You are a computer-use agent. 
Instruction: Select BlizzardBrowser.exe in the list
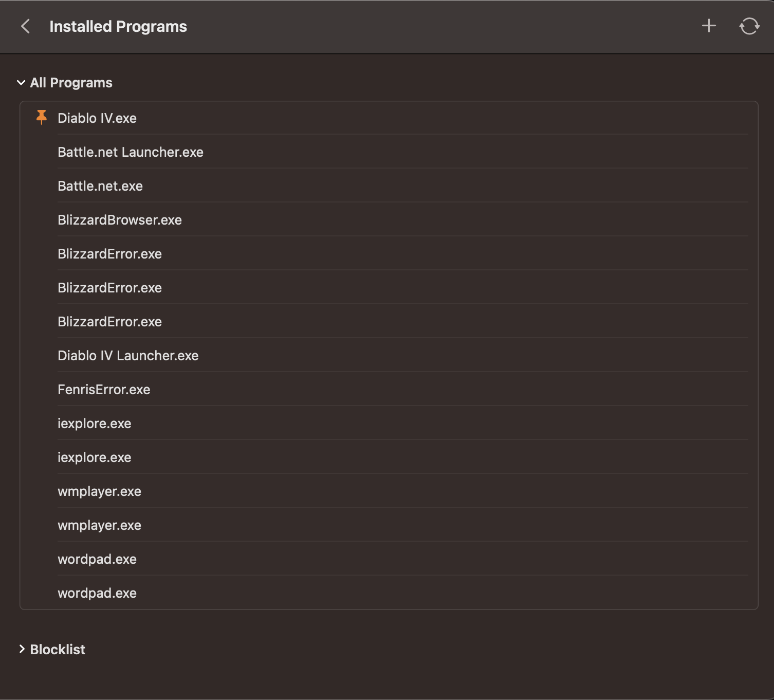click(x=119, y=219)
